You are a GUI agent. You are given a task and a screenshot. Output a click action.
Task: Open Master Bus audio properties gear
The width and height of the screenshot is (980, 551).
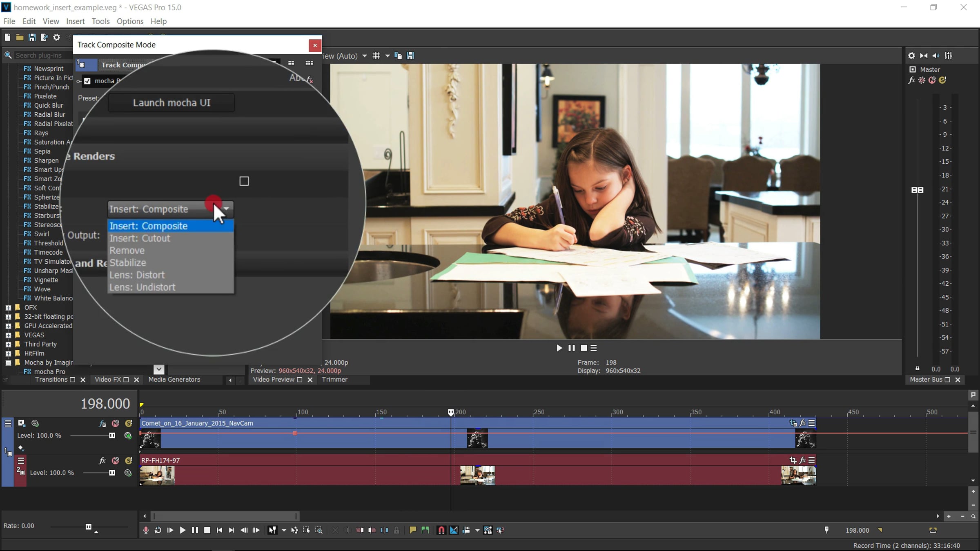point(911,56)
